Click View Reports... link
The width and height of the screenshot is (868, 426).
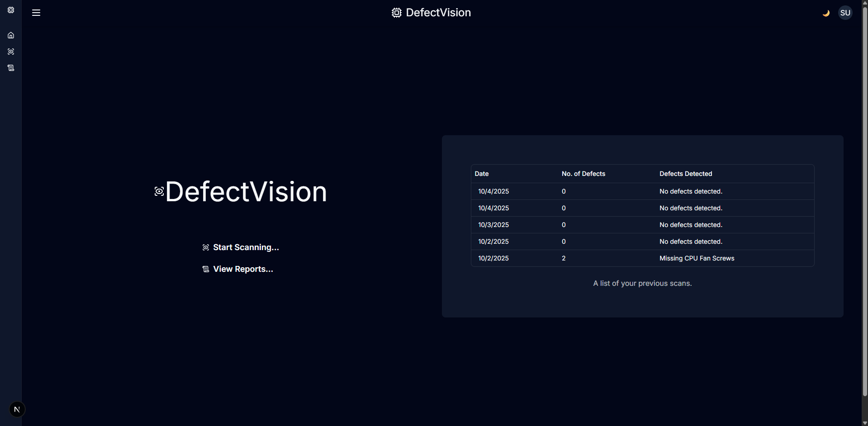coord(238,269)
